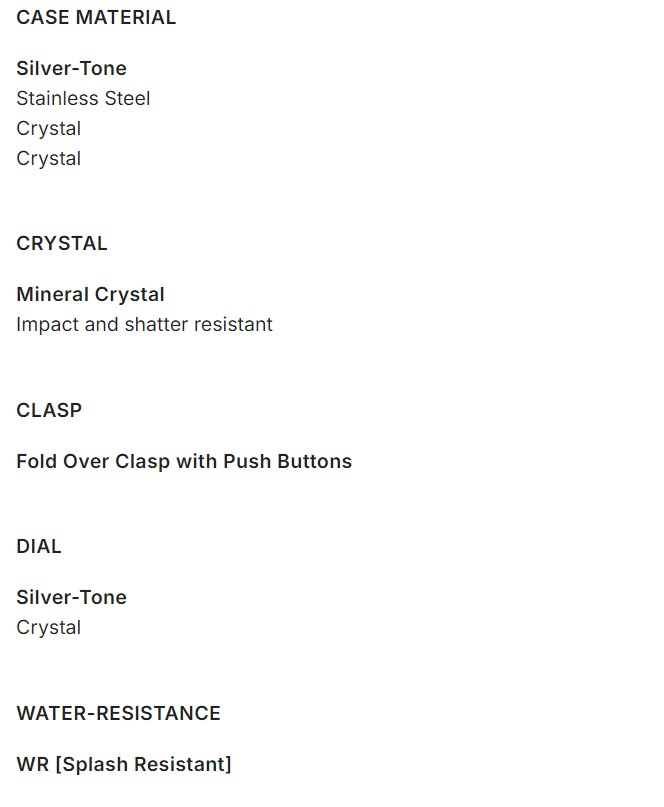Click the word 'Steel' in Stainless Steel
The image size is (664, 807).
click(126, 98)
